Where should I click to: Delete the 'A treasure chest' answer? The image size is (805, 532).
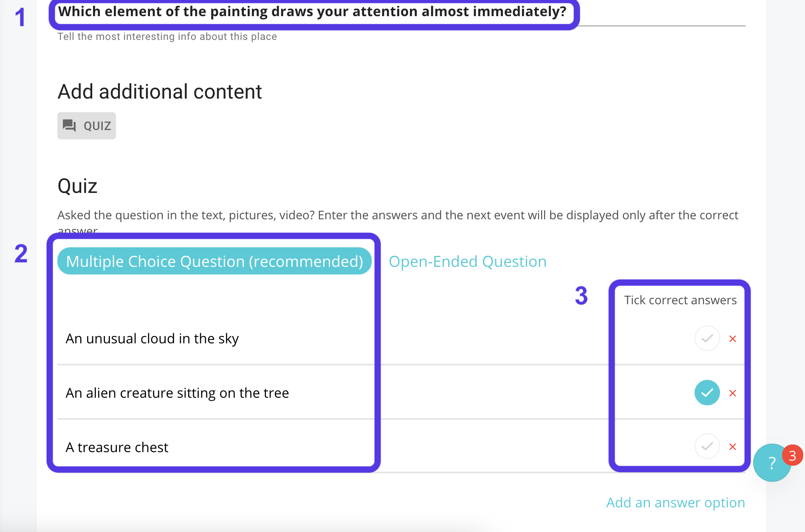(732, 447)
